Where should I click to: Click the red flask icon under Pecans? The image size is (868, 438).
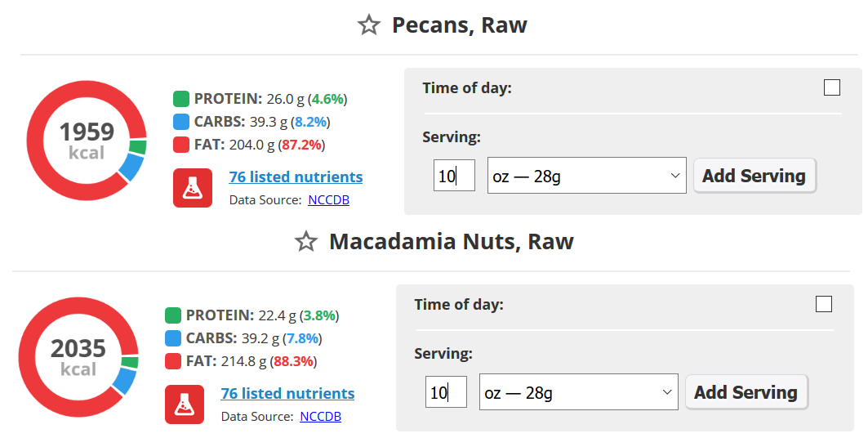(193, 188)
